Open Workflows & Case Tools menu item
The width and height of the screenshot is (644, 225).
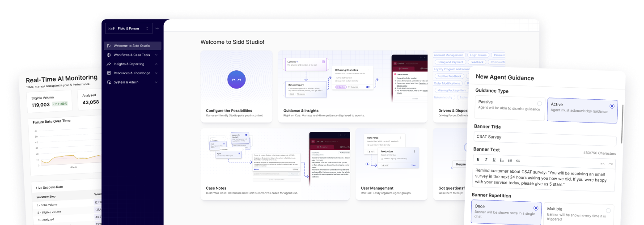(x=132, y=55)
